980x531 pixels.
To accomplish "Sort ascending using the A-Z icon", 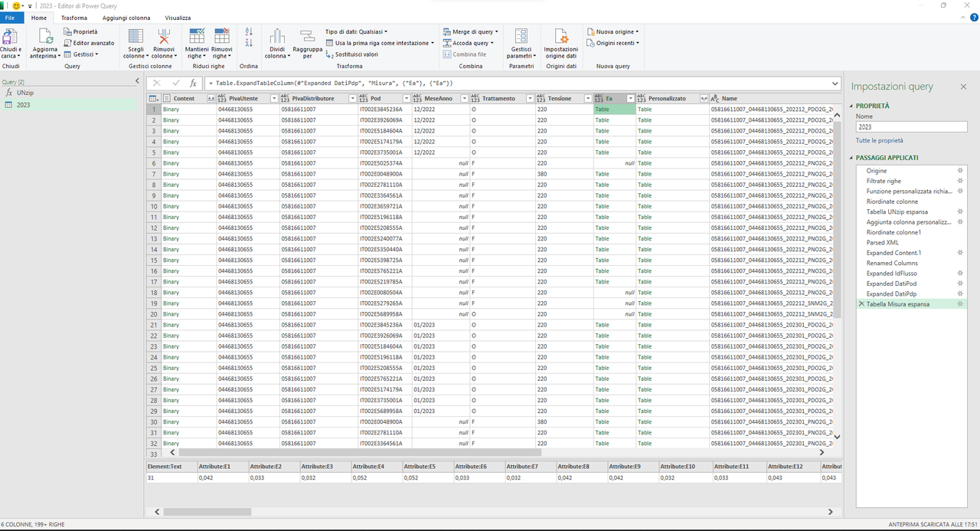I will pos(248,32).
